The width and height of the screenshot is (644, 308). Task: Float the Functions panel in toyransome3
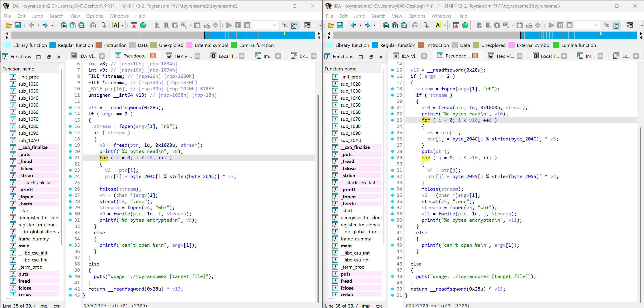[371, 57]
